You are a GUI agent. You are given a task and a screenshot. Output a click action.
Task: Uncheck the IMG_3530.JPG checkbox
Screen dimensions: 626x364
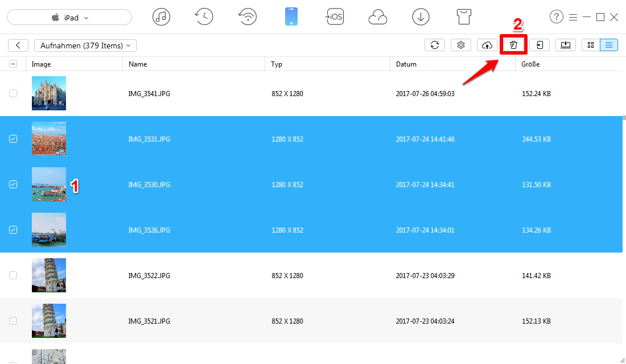[13, 184]
